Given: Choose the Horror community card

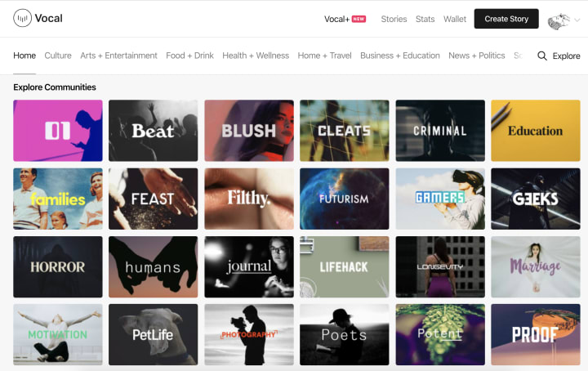Looking at the screenshot, I should [x=58, y=266].
